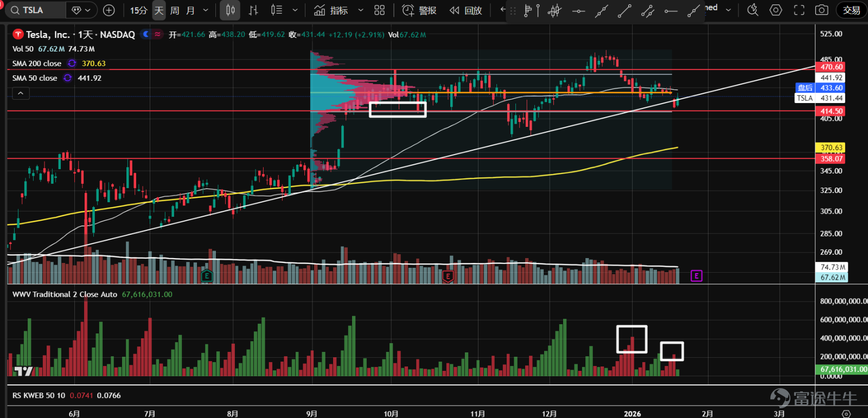Click red 470.60 price line label
This screenshot has height=418, width=868.
[x=831, y=67]
